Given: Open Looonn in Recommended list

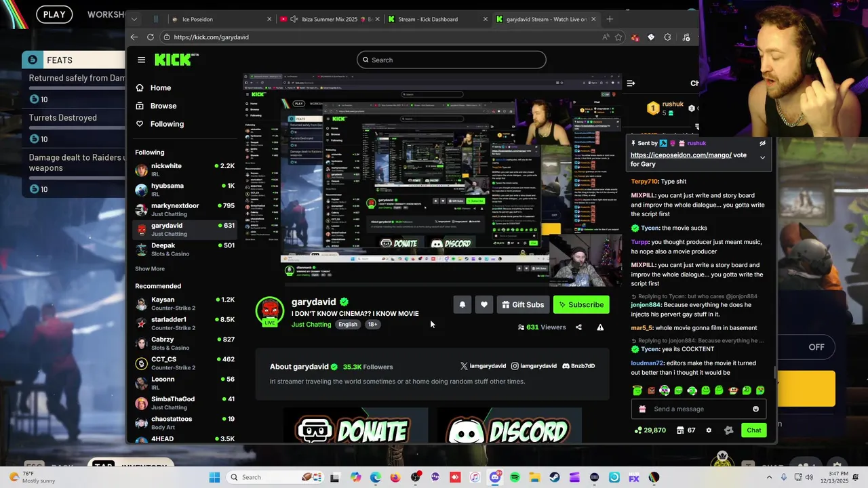Looking at the screenshot, I should 184,383.
